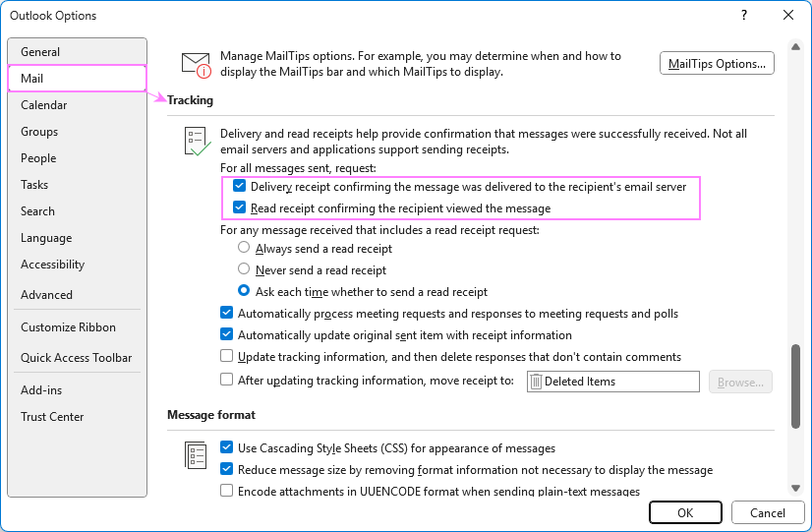Click the Deleted Items folder field
Screen dimensions: 812x532
point(613,382)
